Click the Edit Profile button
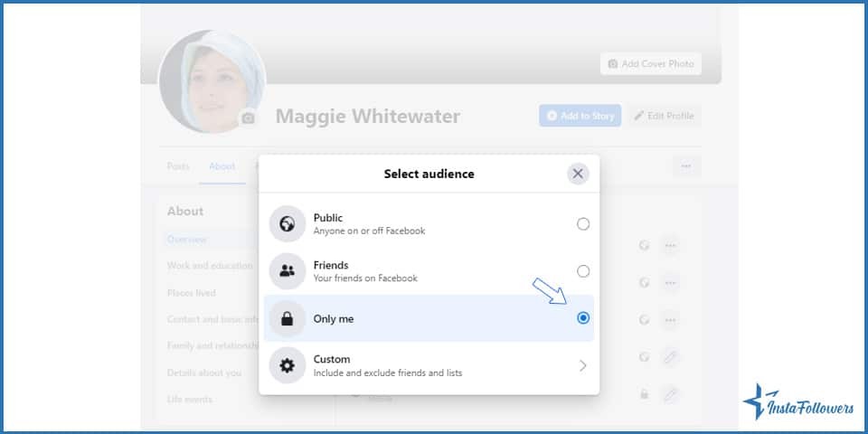The image size is (868, 434). click(665, 116)
